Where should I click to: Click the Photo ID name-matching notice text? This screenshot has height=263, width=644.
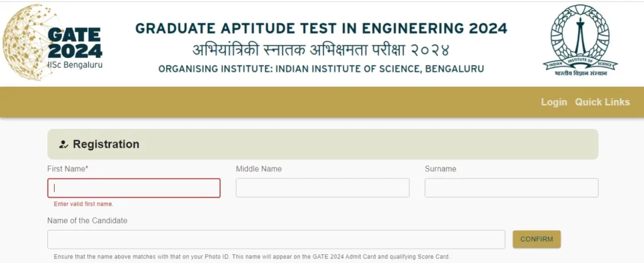pyautogui.click(x=252, y=257)
